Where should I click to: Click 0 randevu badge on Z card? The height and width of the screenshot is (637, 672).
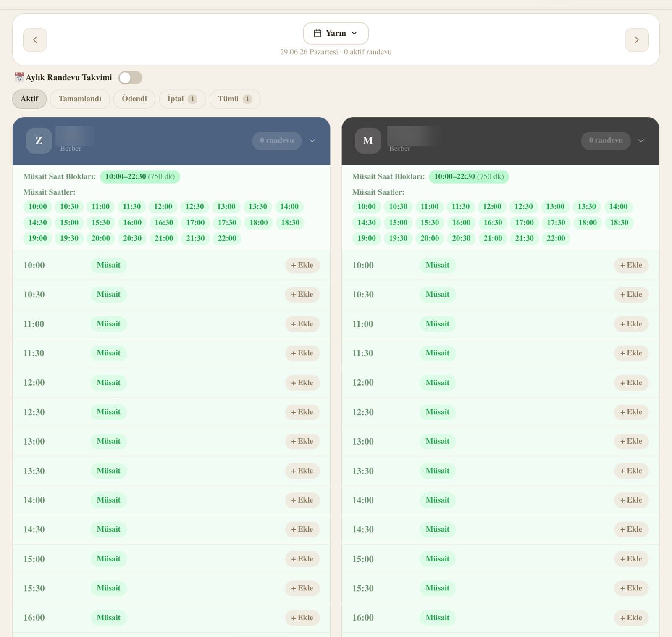tap(277, 140)
